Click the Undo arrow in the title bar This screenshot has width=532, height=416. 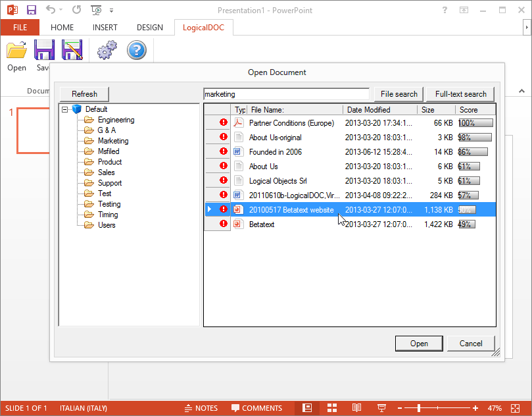pos(51,10)
